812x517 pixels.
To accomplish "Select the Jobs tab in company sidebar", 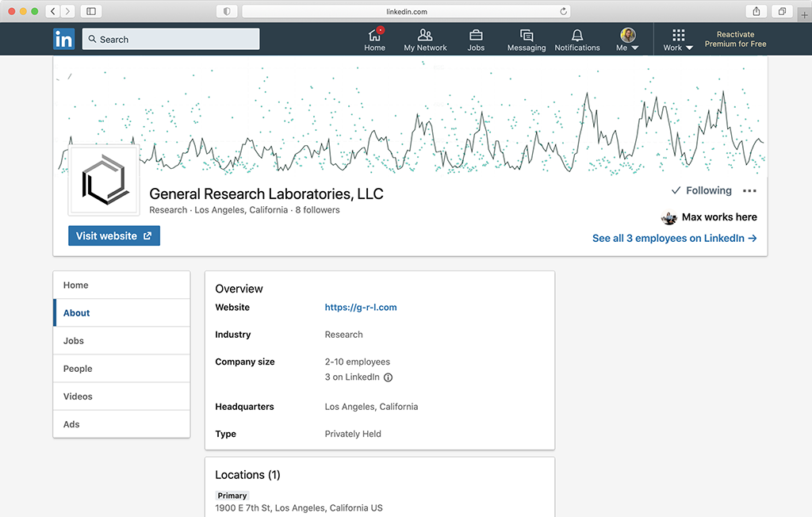I will [x=74, y=341].
